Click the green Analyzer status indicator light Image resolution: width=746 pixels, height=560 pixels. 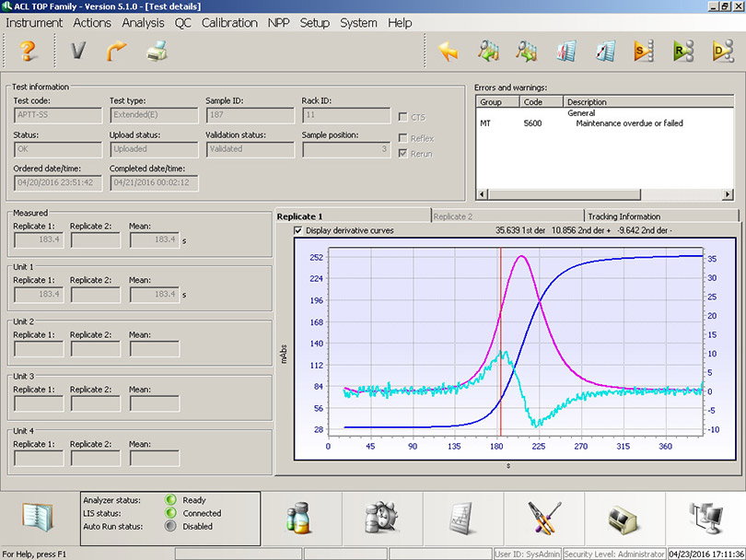coord(170,499)
